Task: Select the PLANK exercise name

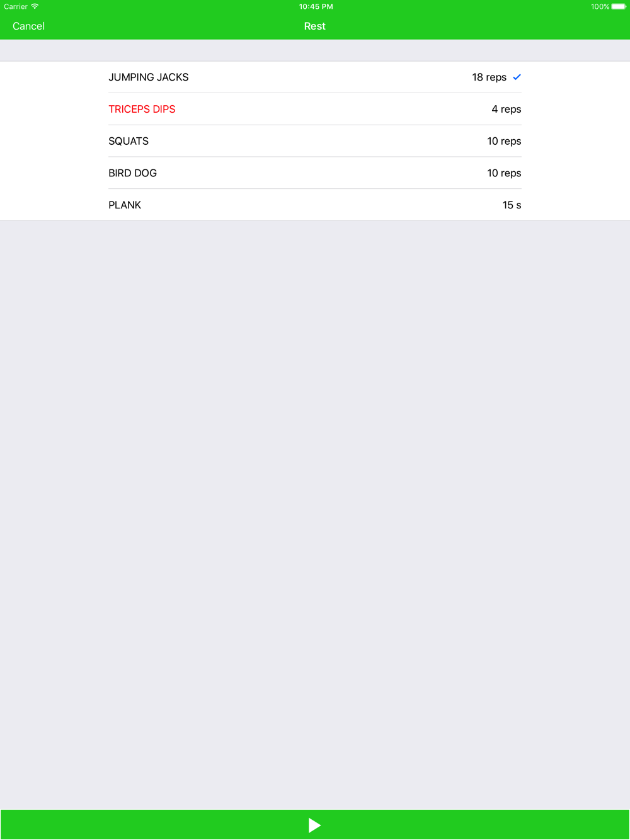Action: [125, 205]
